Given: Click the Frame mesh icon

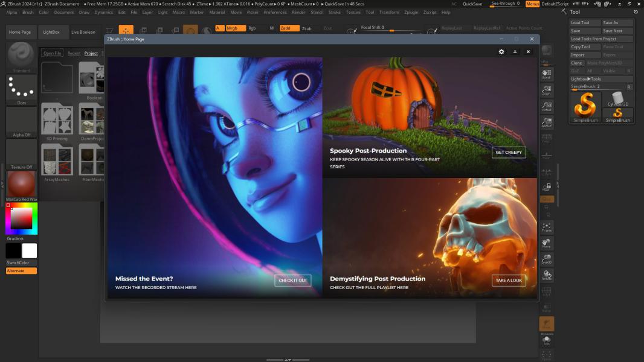Looking at the screenshot, I should coord(547,227).
